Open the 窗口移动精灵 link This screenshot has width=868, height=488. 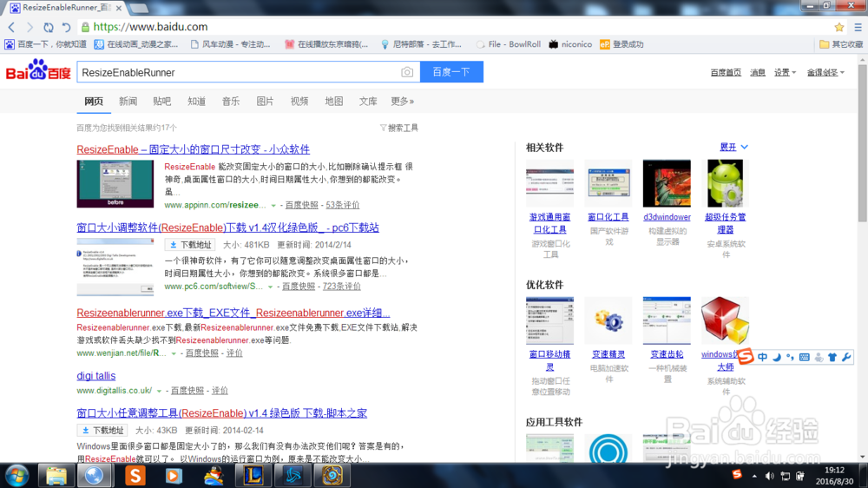pyautogui.click(x=549, y=360)
